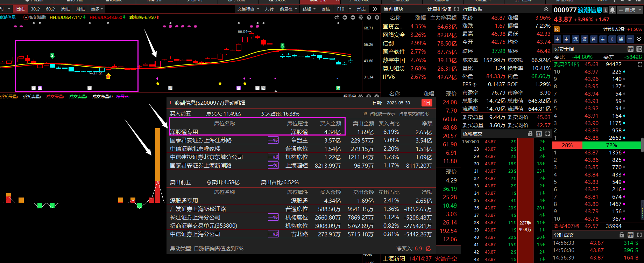Click the 背 shortcut tile

(x=594, y=39)
